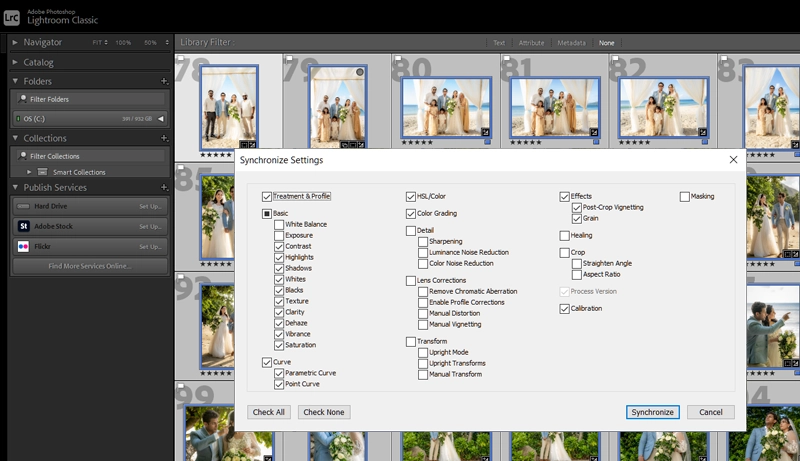This screenshot has height=461, width=800.
Task: Click the Lightroom Classic Lrc logo icon
Action: [11, 18]
